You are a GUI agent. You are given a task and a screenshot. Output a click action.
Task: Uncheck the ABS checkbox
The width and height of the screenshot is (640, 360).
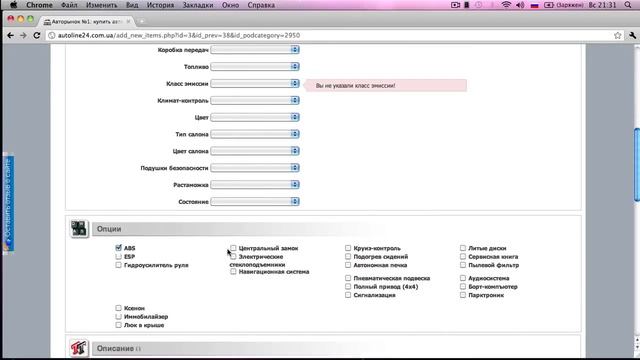pyautogui.click(x=118, y=248)
